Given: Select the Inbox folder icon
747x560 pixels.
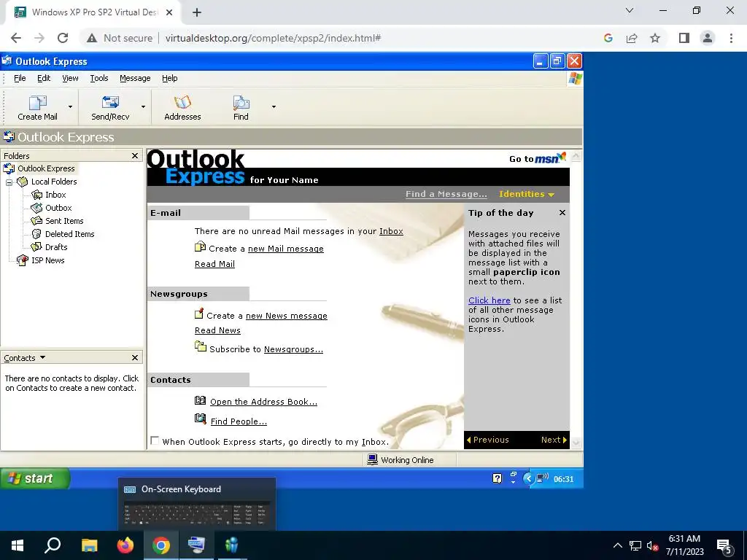Looking at the screenshot, I should coord(36,195).
